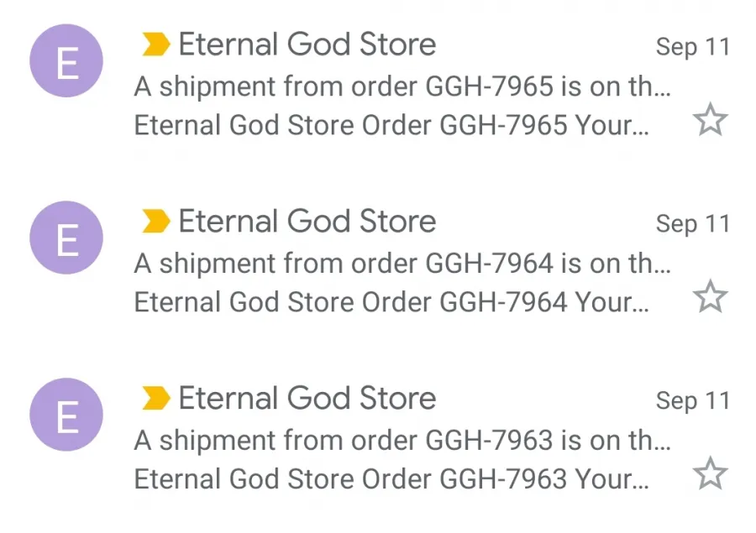Click the preview text of GGH-7965 email

(391, 125)
